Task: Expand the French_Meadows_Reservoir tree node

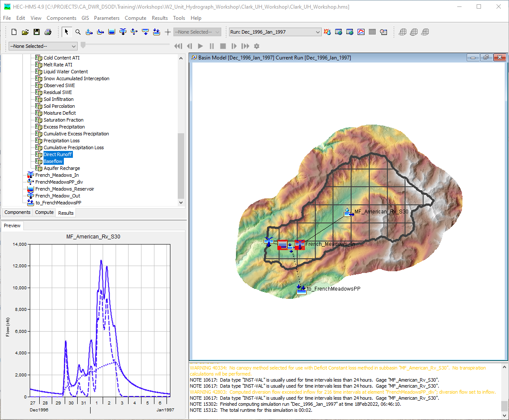Action: (x=26, y=188)
